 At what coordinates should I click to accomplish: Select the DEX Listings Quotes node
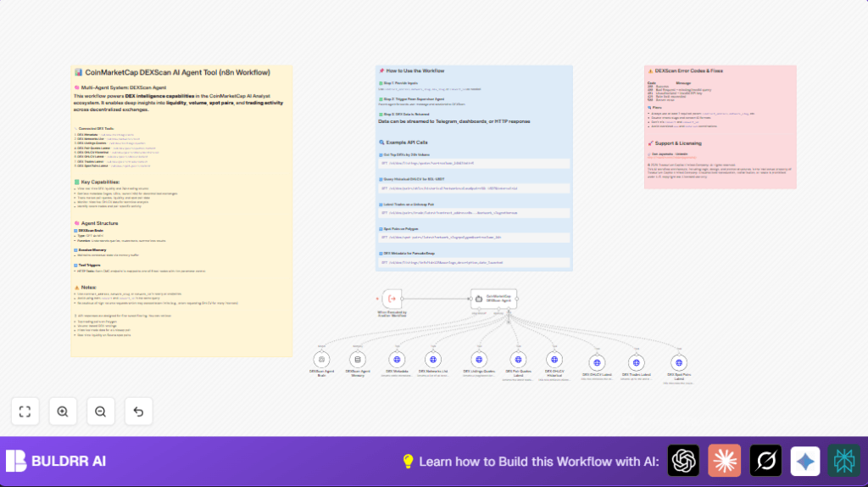[479, 360]
